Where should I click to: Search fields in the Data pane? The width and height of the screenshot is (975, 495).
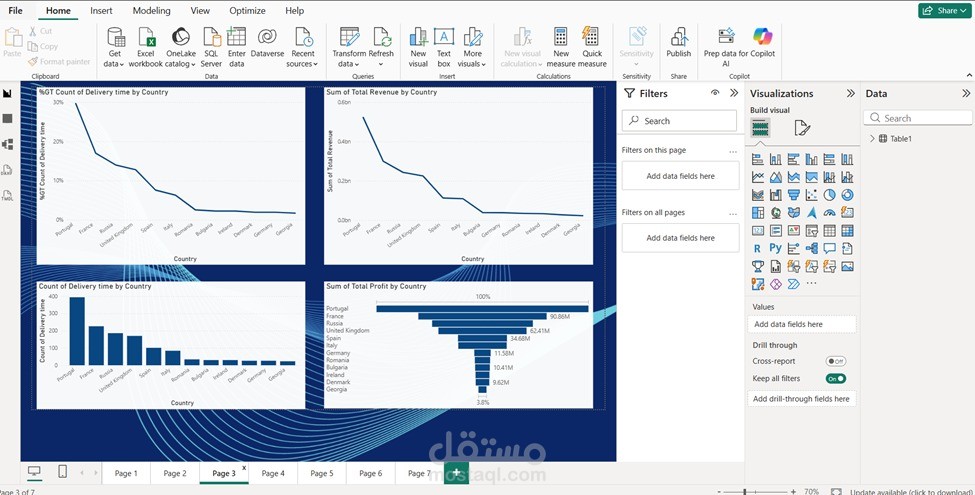[918, 118]
